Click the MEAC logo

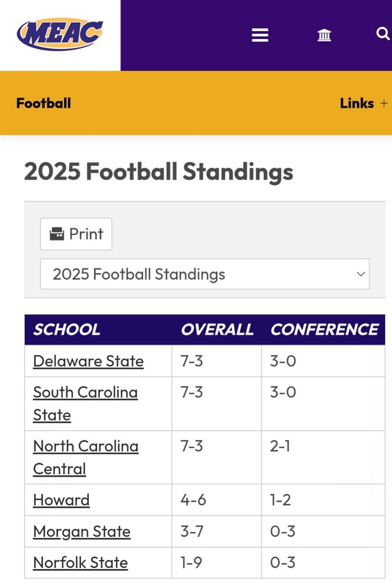click(x=60, y=34)
